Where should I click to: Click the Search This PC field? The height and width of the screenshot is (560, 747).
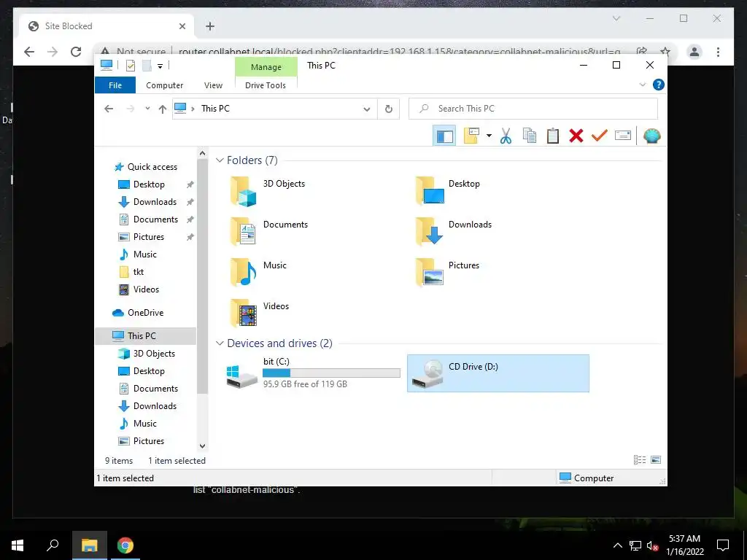point(533,109)
